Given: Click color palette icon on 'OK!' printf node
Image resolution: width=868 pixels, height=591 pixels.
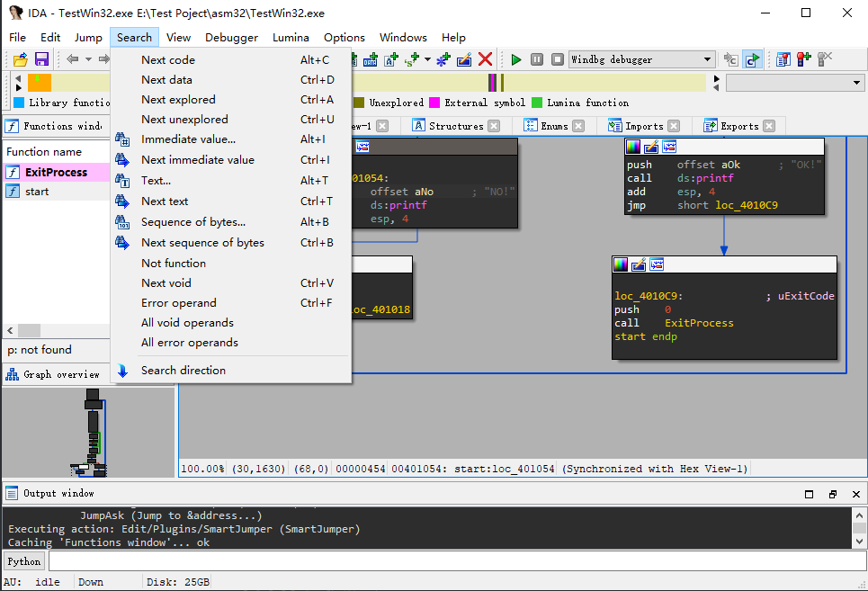Looking at the screenshot, I should click(632, 147).
